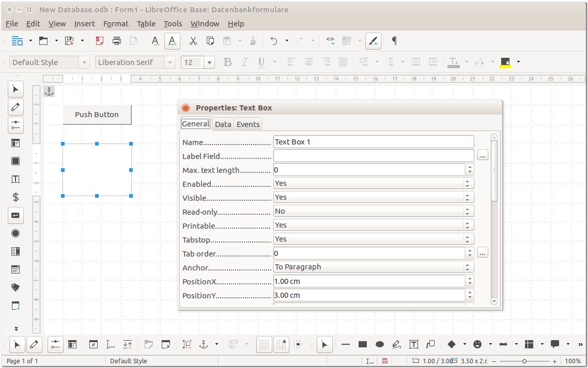
Task: Choose the Ellipse tool in the bottom toolbar
Action: coord(379,344)
